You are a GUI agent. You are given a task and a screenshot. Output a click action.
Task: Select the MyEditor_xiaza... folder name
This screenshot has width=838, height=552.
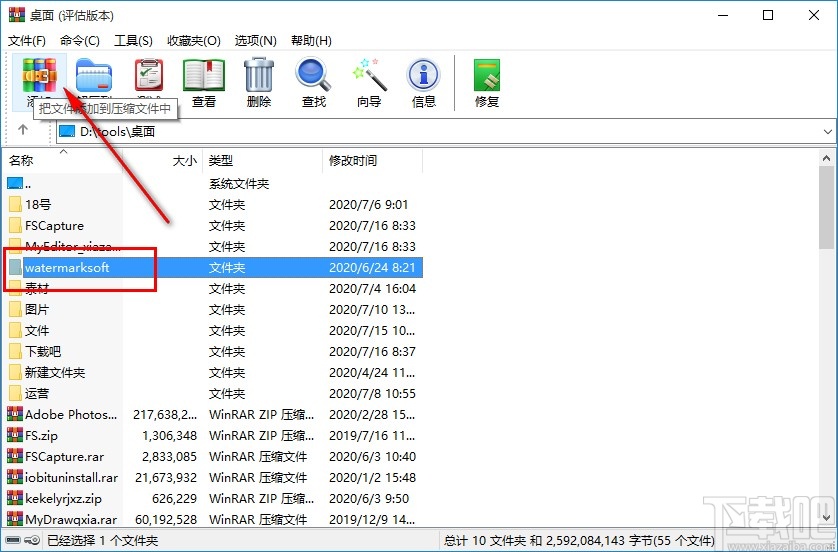point(72,247)
